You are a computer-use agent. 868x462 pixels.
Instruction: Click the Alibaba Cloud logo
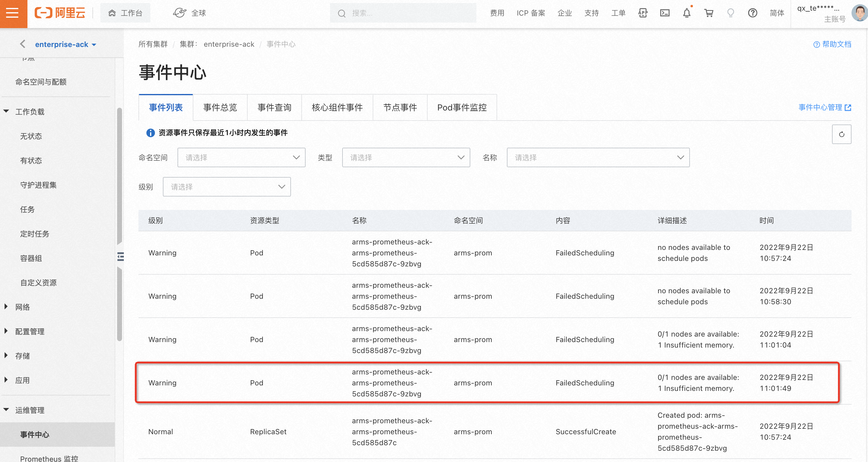point(60,13)
